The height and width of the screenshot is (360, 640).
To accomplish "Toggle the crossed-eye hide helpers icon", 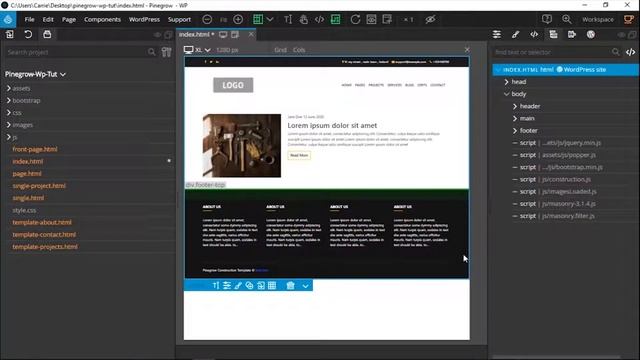I will coord(430,19).
